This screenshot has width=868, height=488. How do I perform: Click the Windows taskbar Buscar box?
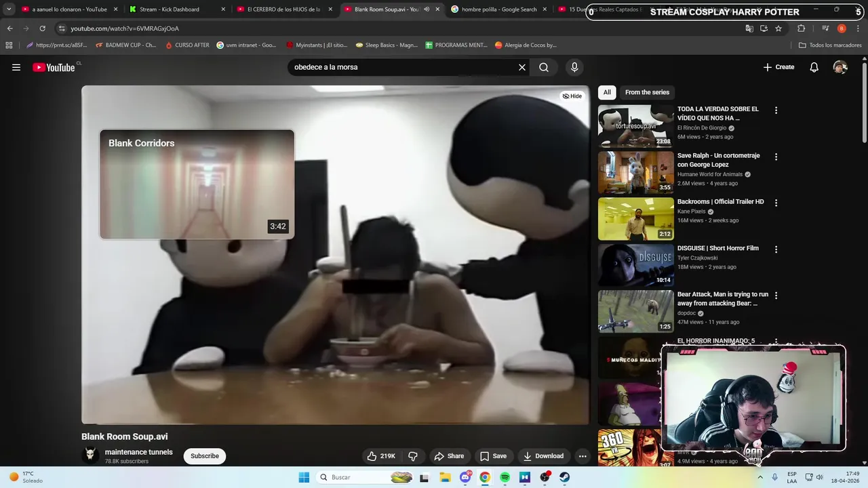(366, 477)
